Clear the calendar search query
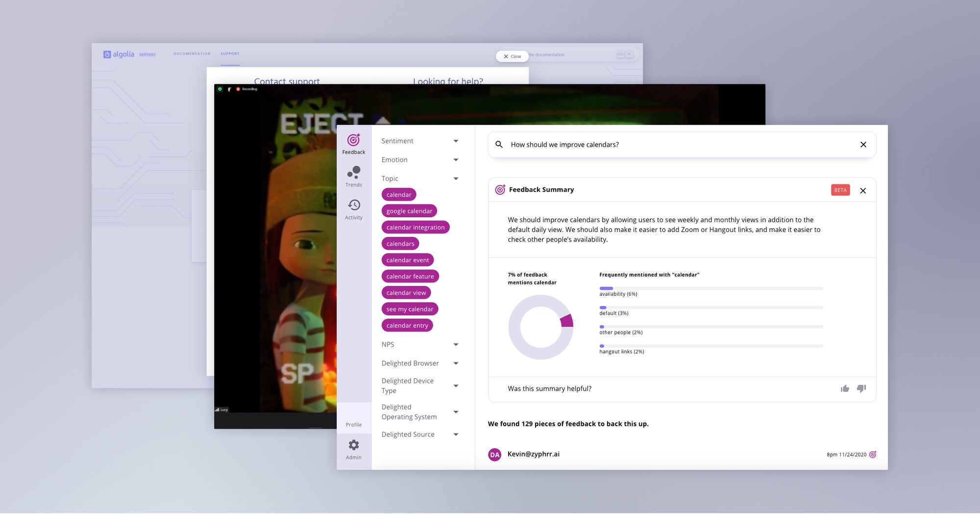Image resolution: width=980 pixels, height=514 pixels. [863, 145]
